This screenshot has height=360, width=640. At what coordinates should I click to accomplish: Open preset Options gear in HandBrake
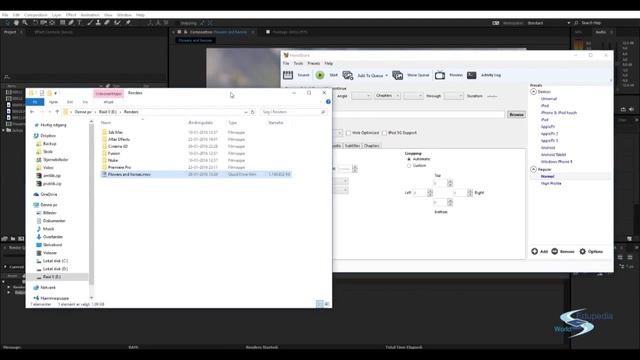582,251
